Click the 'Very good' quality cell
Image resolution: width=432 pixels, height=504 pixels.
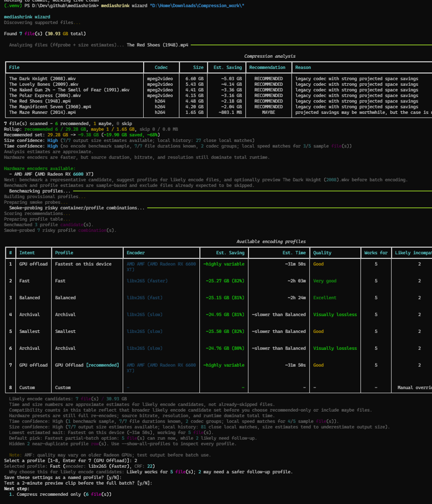(x=325, y=281)
